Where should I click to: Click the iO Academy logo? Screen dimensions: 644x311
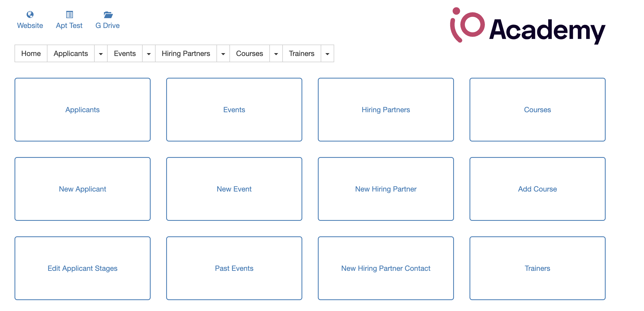pyautogui.click(x=528, y=26)
